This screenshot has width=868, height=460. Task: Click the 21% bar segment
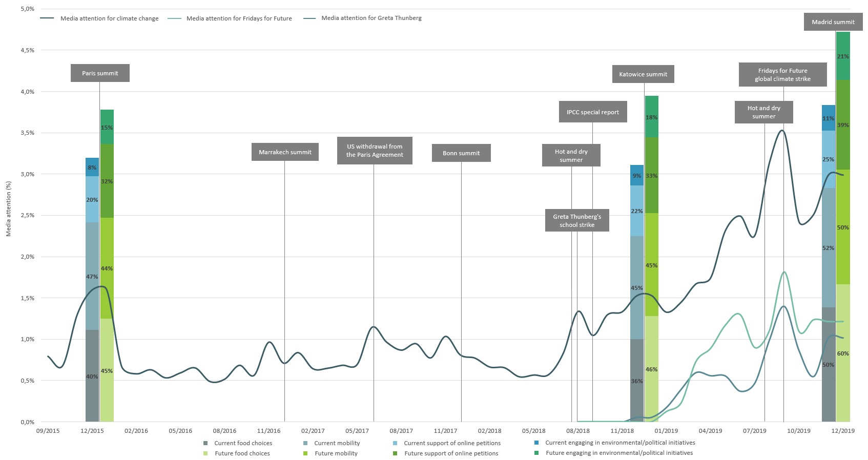[843, 56]
